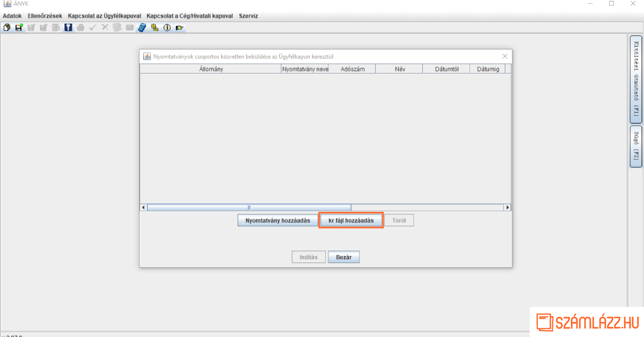Click the info icon in toolbar

pyautogui.click(x=167, y=27)
